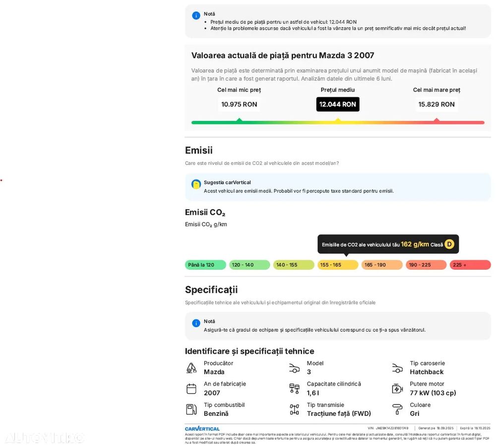This screenshot has height=448, width=496.
Task: Select the 155 - 165 emissions range pill
Action: click(338, 265)
